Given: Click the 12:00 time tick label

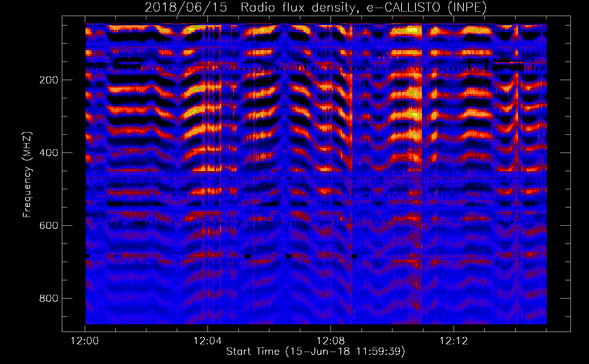Looking at the screenshot, I should click(85, 341).
